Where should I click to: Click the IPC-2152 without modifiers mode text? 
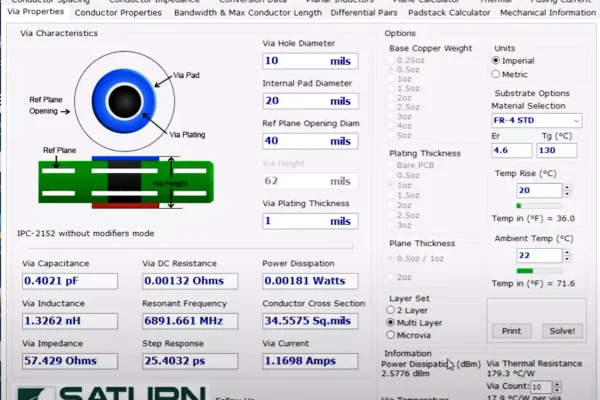(x=86, y=233)
